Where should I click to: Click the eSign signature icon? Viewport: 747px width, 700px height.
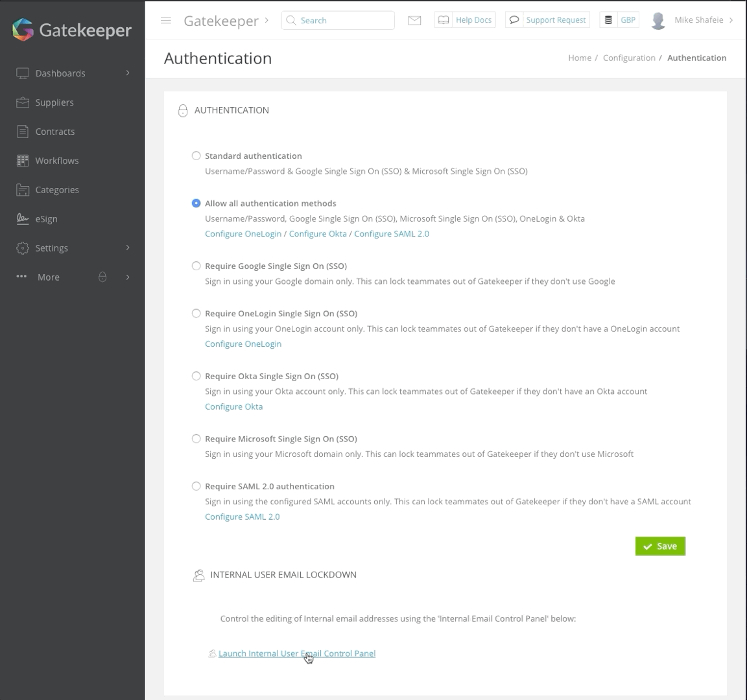coord(23,218)
